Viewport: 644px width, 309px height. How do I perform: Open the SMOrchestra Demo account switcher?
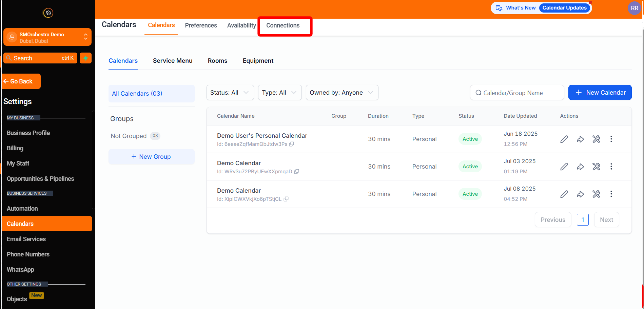tap(47, 37)
